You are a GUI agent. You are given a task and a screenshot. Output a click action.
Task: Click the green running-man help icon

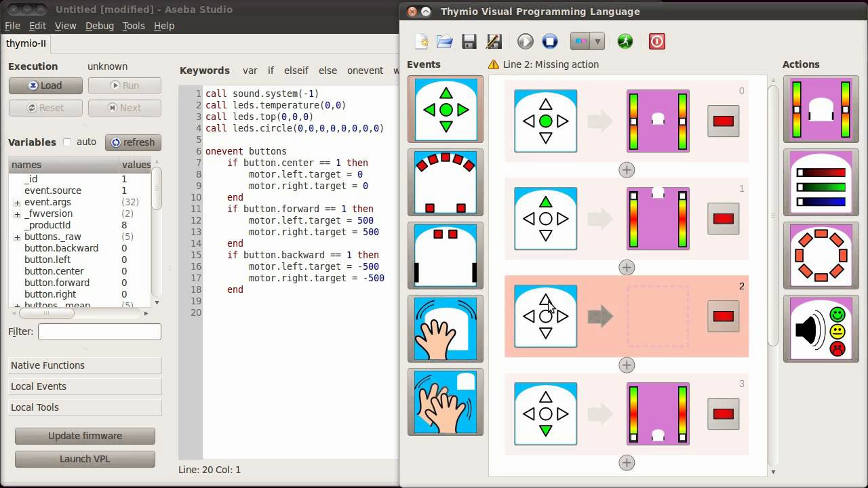pos(625,41)
